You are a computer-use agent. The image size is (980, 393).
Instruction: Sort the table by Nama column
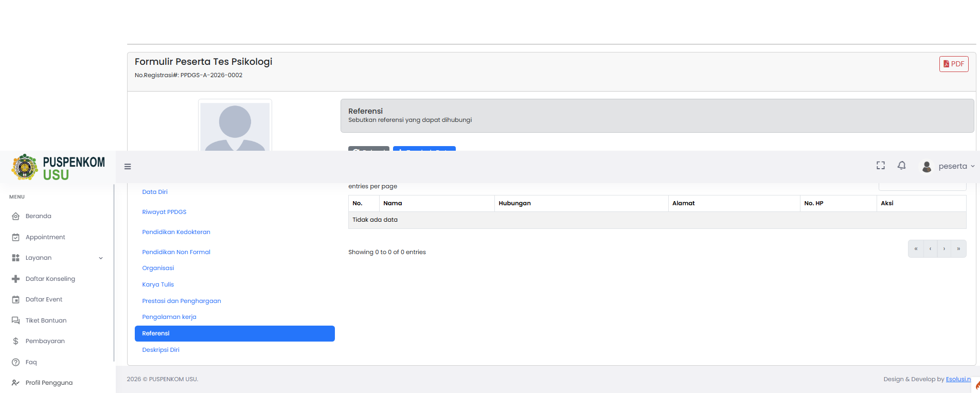[x=437, y=203]
